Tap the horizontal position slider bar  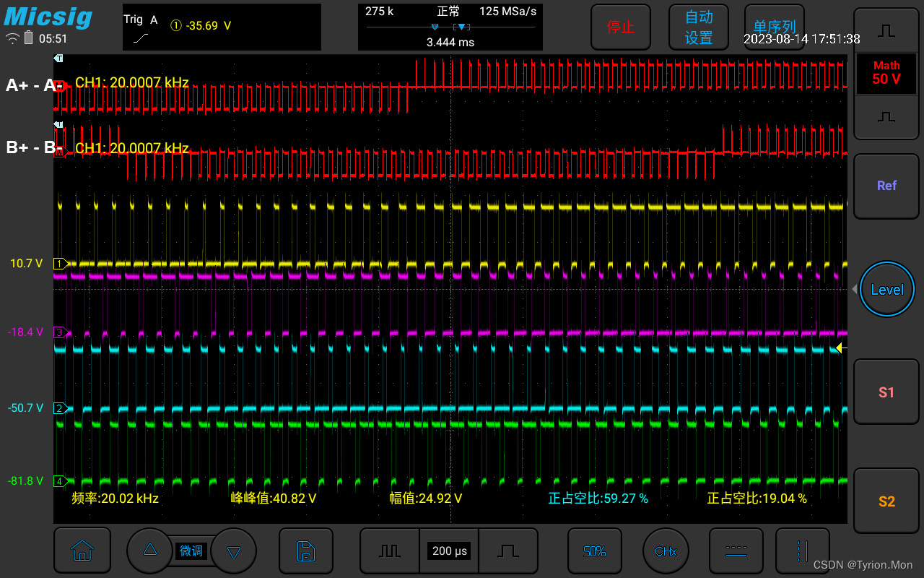tap(450, 27)
